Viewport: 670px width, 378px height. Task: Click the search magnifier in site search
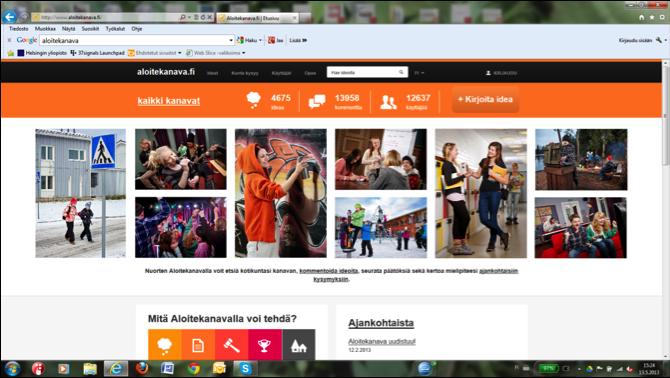(x=401, y=72)
